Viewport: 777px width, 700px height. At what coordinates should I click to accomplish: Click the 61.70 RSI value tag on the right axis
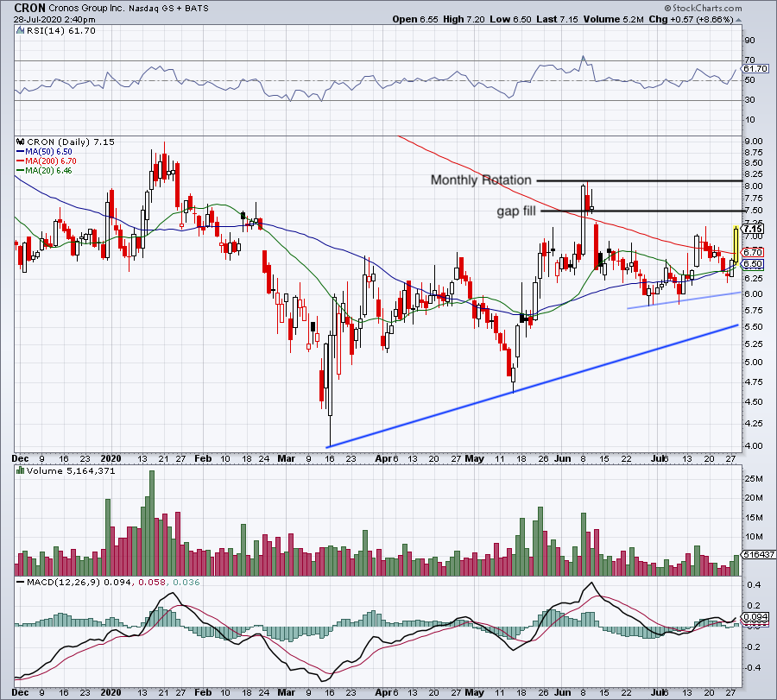755,68
